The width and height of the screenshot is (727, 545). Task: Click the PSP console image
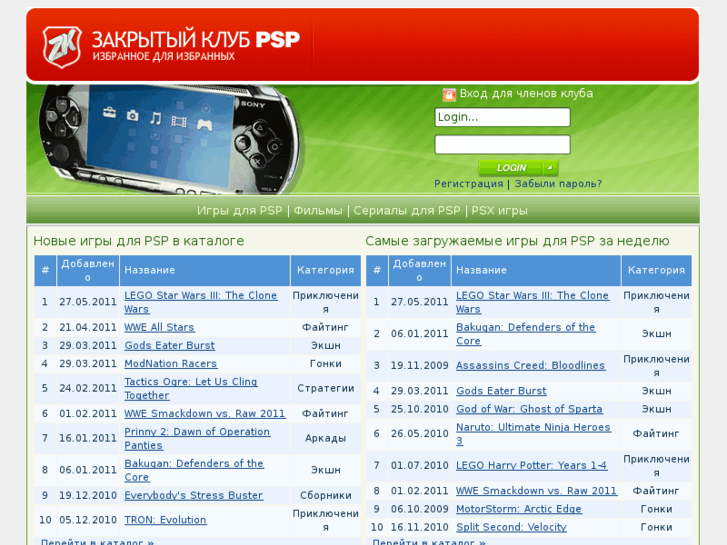tap(170, 139)
